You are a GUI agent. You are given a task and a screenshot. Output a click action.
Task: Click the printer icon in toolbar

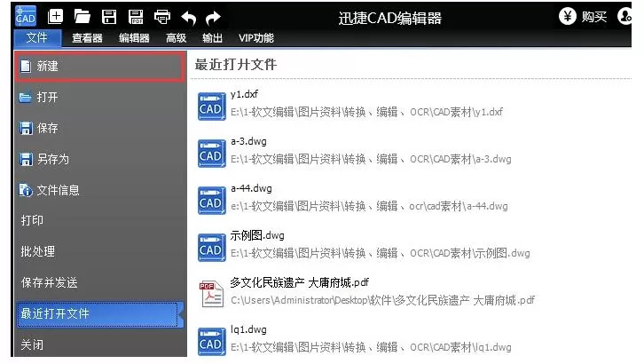tap(162, 17)
